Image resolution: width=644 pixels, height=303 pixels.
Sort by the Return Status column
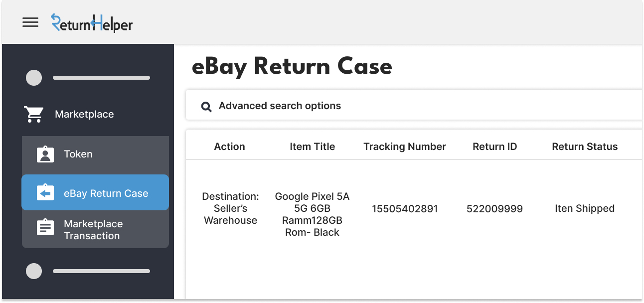pyautogui.click(x=584, y=147)
